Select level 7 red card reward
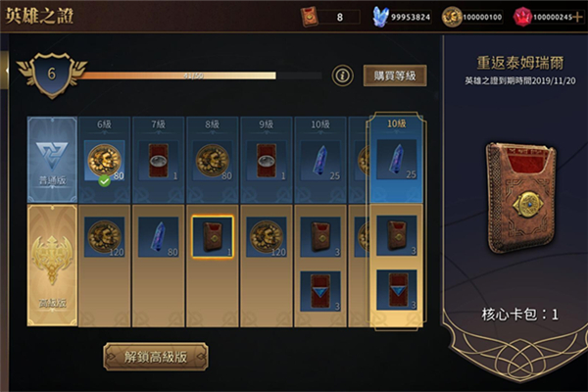This screenshot has height=392, width=588. 158,161
